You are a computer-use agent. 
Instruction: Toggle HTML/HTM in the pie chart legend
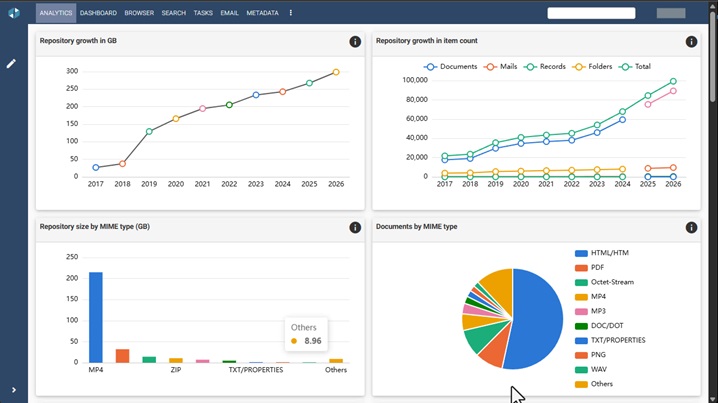(x=602, y=253)
